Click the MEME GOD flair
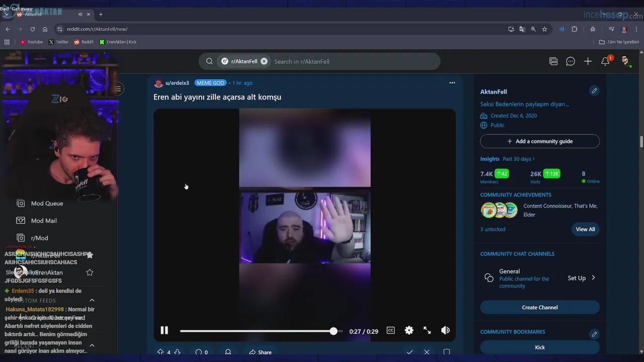This screenshot has height=362, width=644. (210, 83)
